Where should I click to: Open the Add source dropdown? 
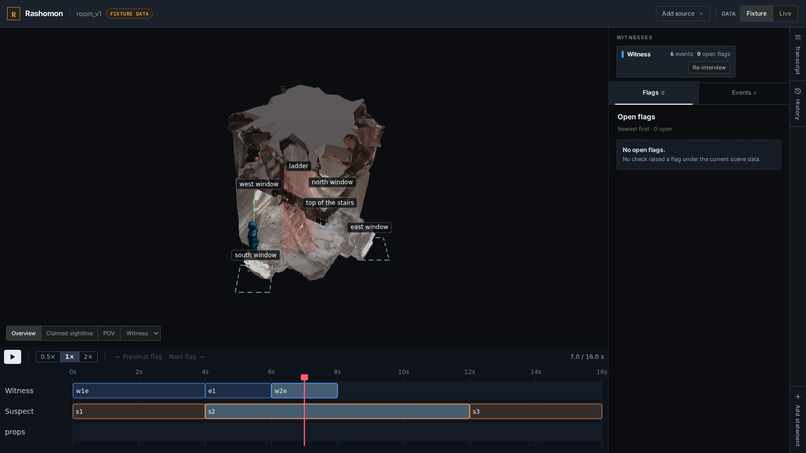point(682,14)
